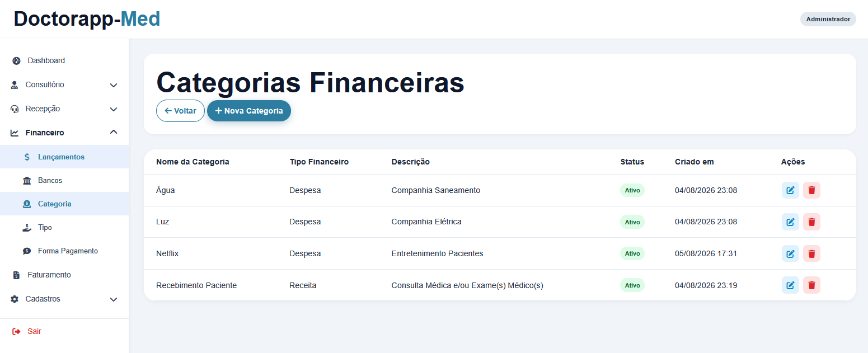
Task: Click the Categorias Financeiras page heading
Action: (310, 82)
